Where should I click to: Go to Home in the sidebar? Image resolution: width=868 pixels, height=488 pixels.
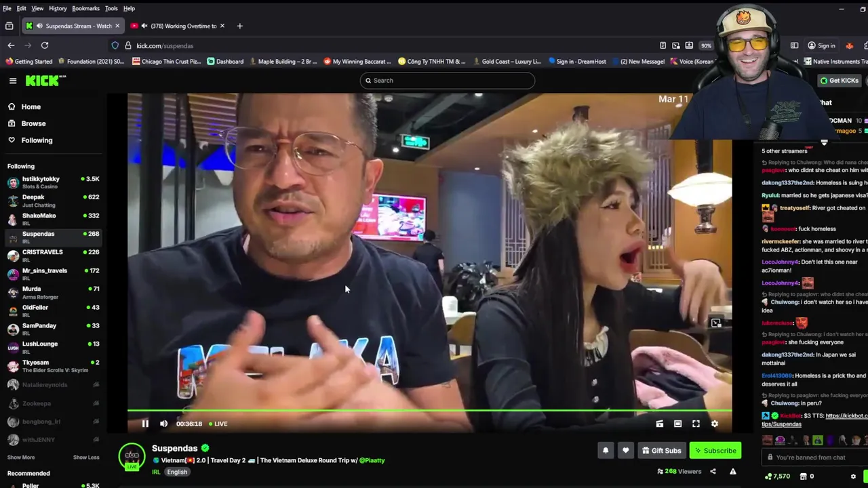tap(31, 106)
